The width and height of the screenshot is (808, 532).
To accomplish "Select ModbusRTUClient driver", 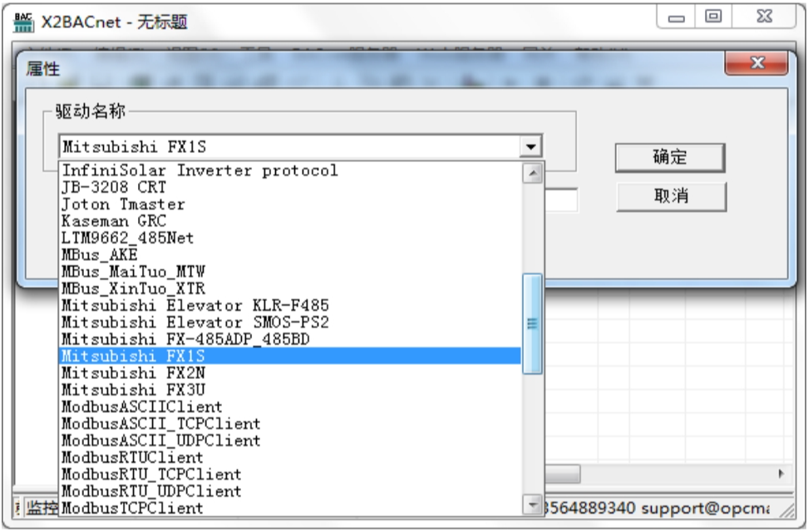I will 290,457.
